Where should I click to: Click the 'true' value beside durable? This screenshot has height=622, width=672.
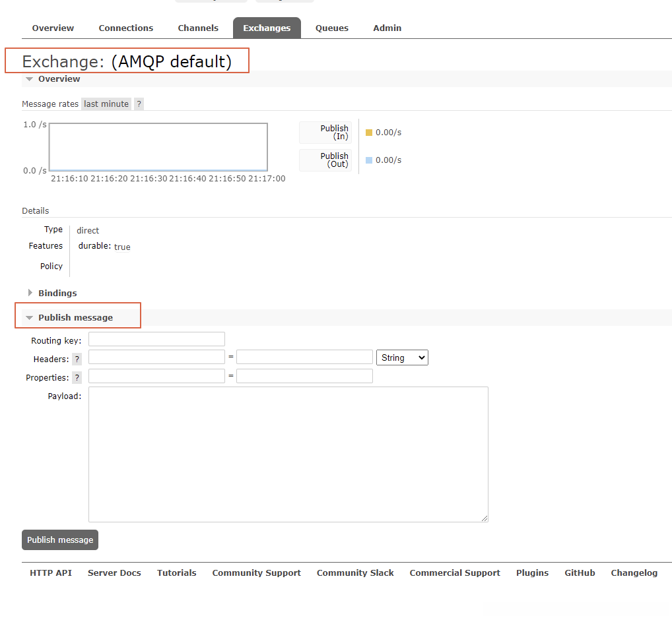tap(122, 247)
